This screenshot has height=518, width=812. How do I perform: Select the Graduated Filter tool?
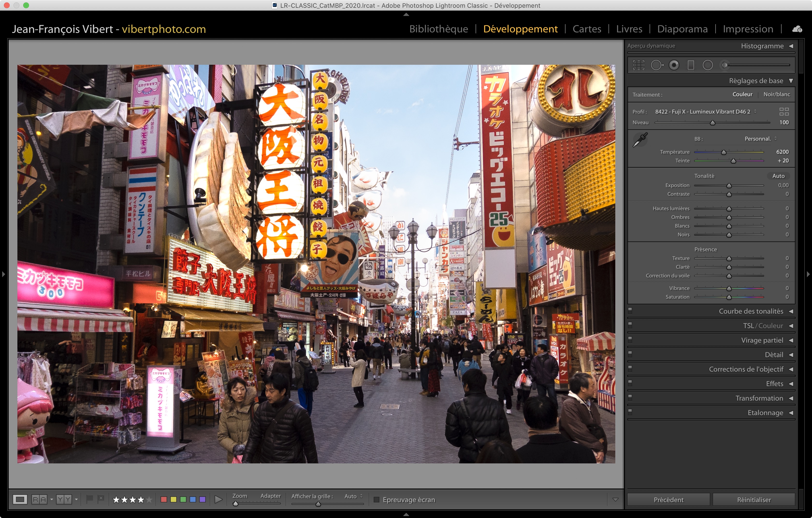coord(691,65)
